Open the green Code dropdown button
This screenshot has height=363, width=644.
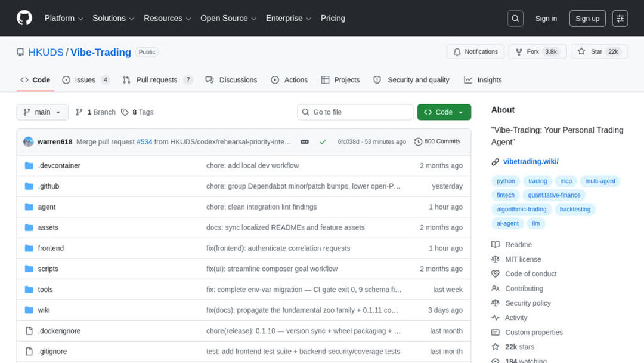pos(444,112)
